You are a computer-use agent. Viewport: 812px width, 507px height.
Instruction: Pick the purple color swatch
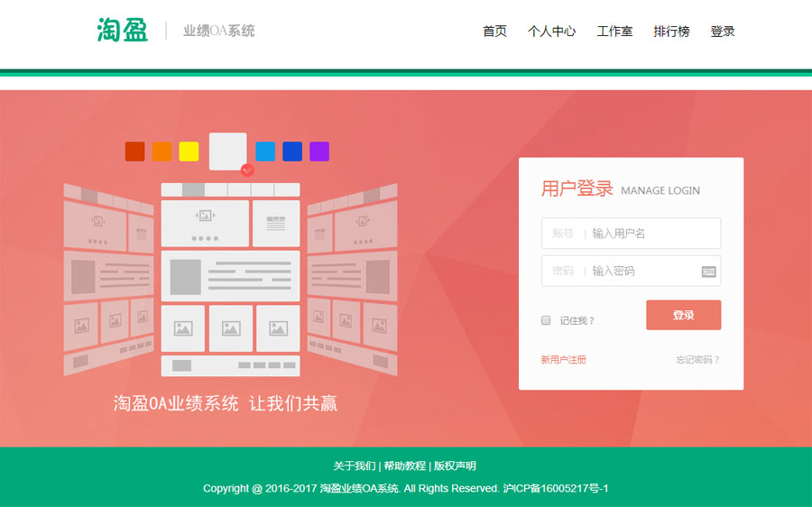coord(319,152)
